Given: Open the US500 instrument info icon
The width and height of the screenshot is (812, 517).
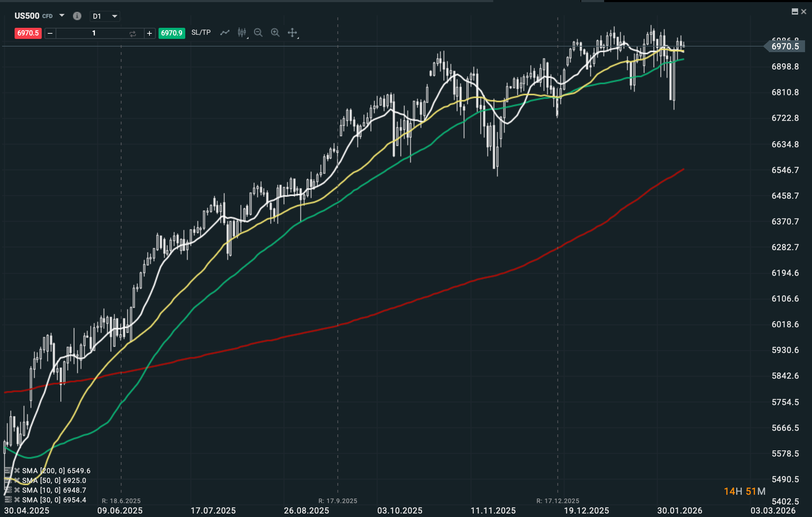Looking at the screenshot, I should [x=77, y=16].
